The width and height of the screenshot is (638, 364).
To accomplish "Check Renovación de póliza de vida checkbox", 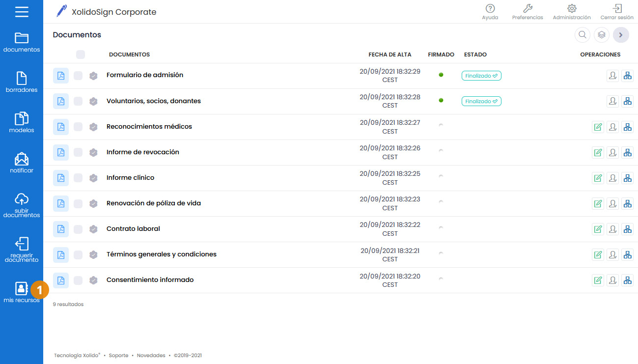I will [x=78, y=203].
